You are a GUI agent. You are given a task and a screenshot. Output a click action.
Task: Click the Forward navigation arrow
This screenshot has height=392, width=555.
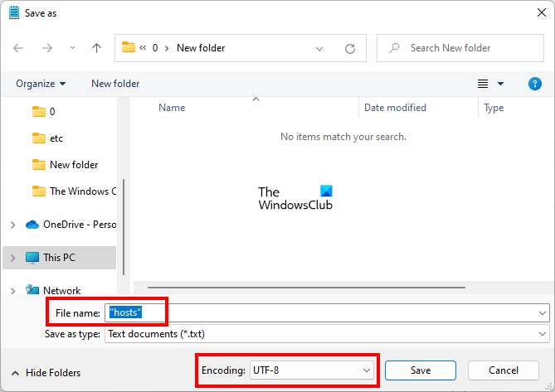46,48
